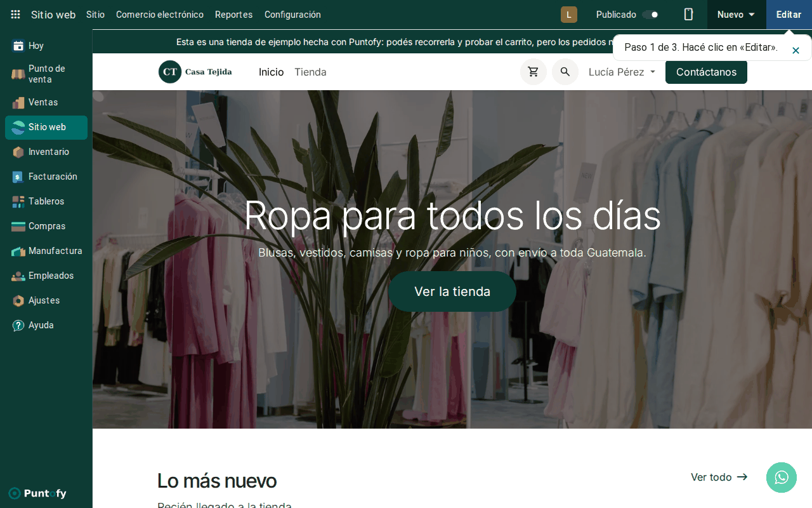The height and width of the screenshot is (508, 812).
Task: Click the Hoy calendar icon in sidebar
Action: pyautogui.click(x=18, y=46)
